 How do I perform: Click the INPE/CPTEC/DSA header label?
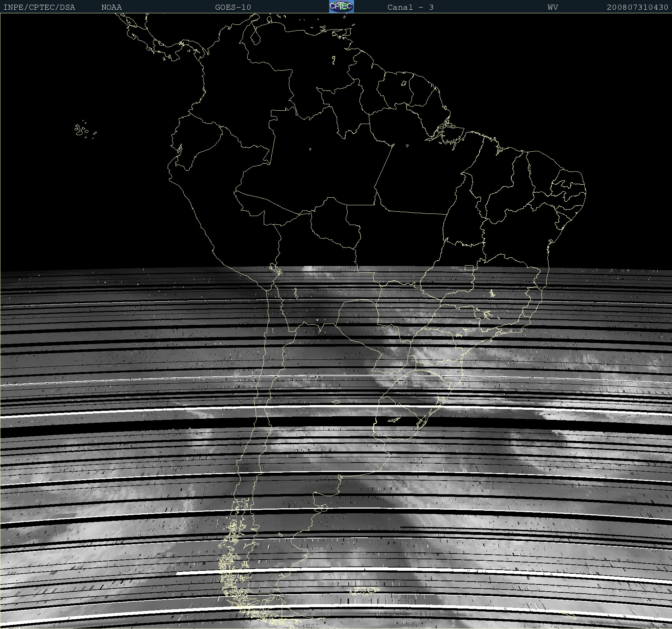click(39, 7)
